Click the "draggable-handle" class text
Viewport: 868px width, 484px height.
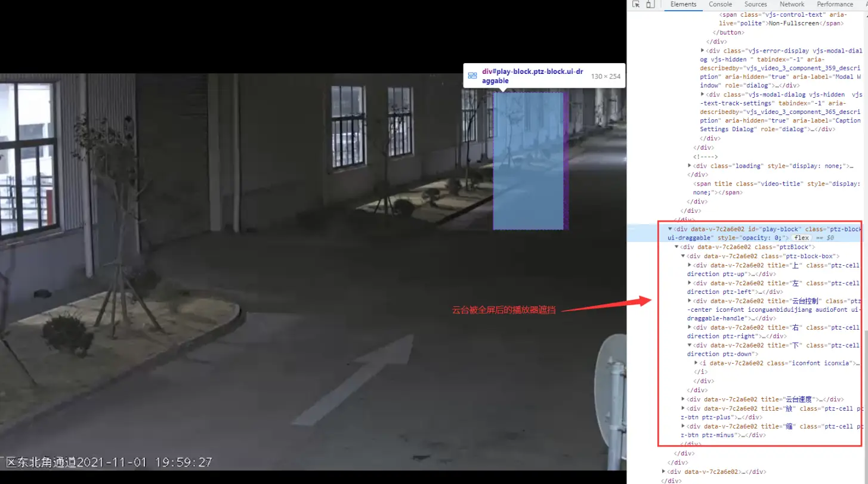pyautogui.click(x=716, y=318)
